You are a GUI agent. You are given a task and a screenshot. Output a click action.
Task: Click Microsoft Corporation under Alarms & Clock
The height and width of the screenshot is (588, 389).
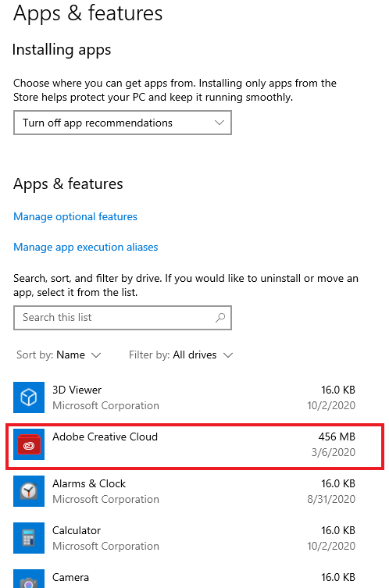[x=105, y=500]
